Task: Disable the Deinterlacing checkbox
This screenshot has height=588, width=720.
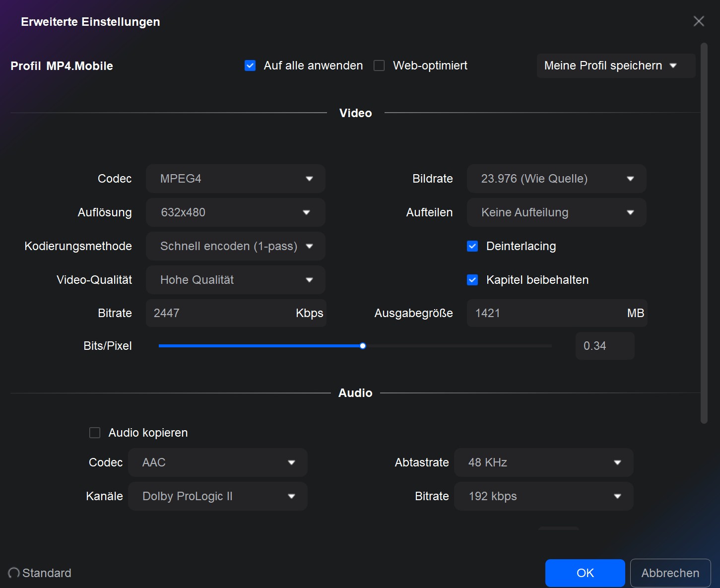Action: (x=472, y=246)
